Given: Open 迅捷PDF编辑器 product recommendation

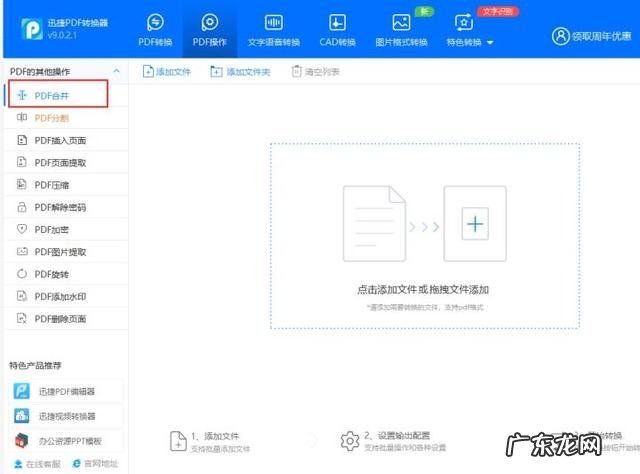Looking at the screenshot, I should click(66, 391).
